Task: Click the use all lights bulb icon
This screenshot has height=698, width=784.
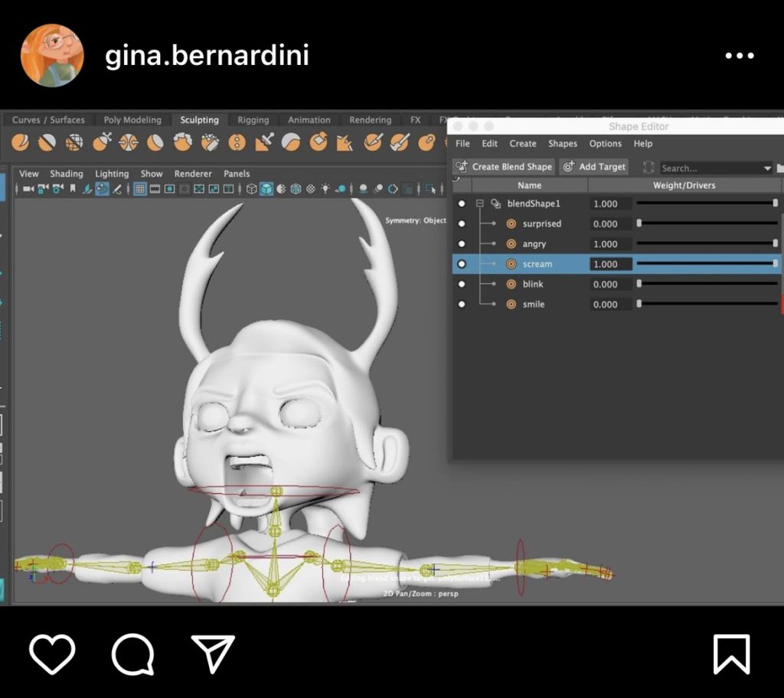Action: coord(325,189)
